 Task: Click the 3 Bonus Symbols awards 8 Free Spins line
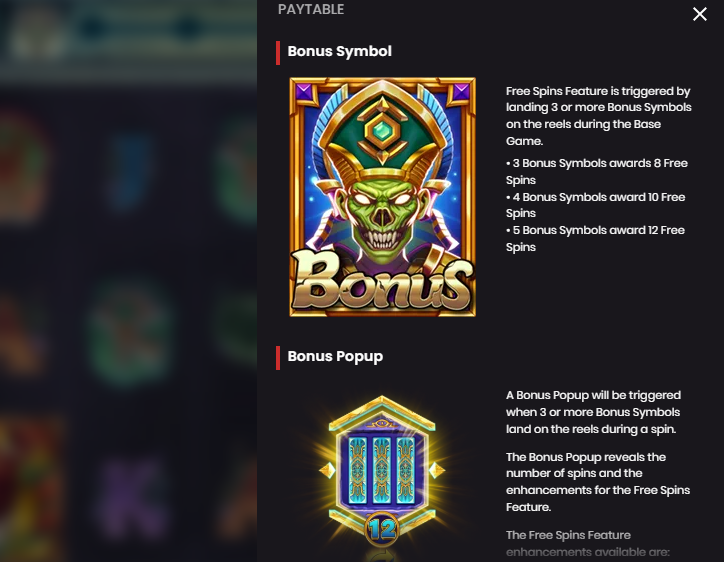(x=597, y=171)
